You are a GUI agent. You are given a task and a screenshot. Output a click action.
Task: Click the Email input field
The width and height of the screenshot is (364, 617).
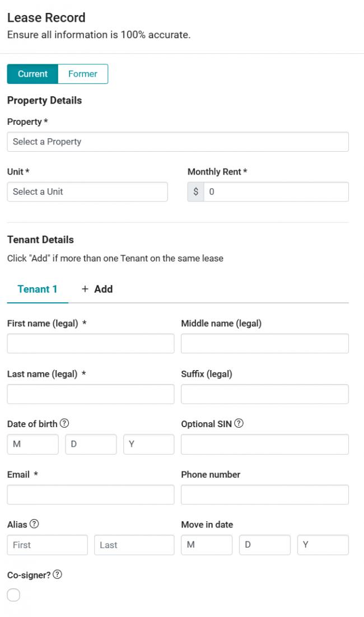[x=91, y=494]
